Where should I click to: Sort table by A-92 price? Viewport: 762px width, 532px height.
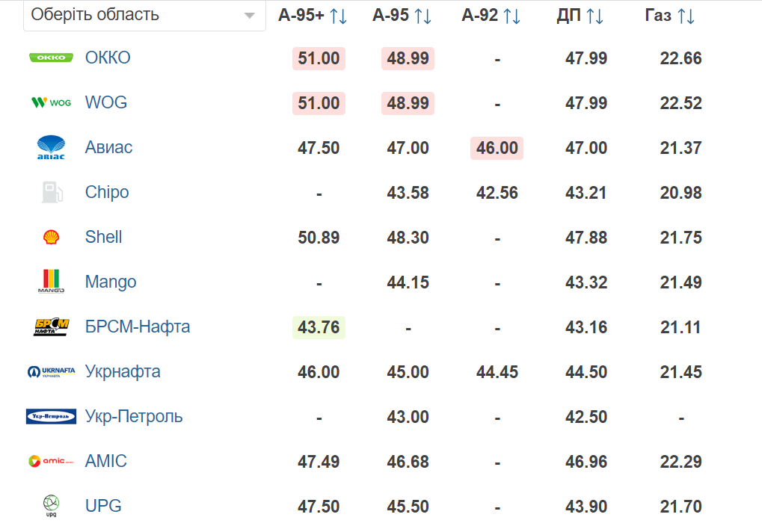[x=511, y=16]
